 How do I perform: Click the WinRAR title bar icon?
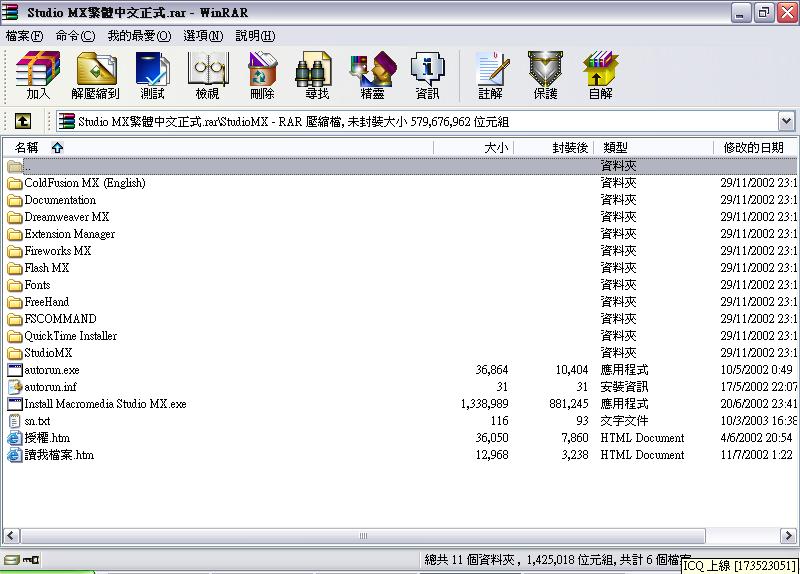coord(11,13)
